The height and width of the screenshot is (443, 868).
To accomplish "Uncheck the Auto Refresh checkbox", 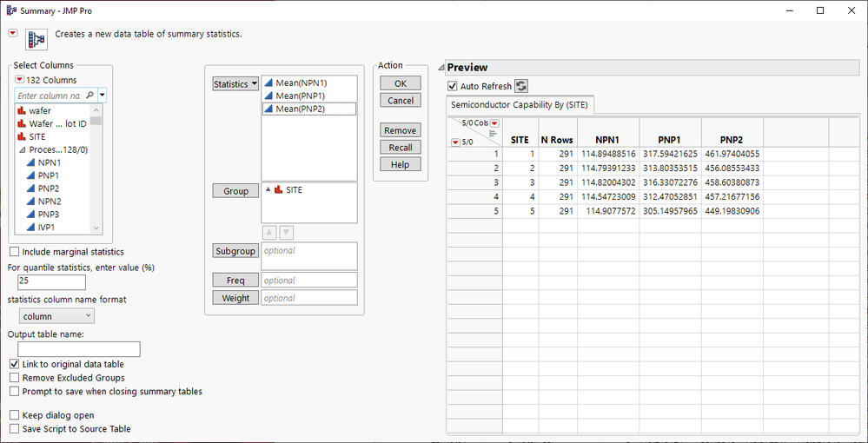I will tap(453, 86).
